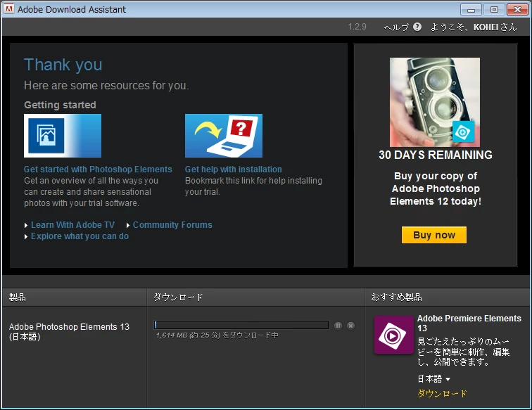Click the 30 DAYS REMAINING heading
Viewport: 532px width, 410px height.
click(x=436, y=155)
